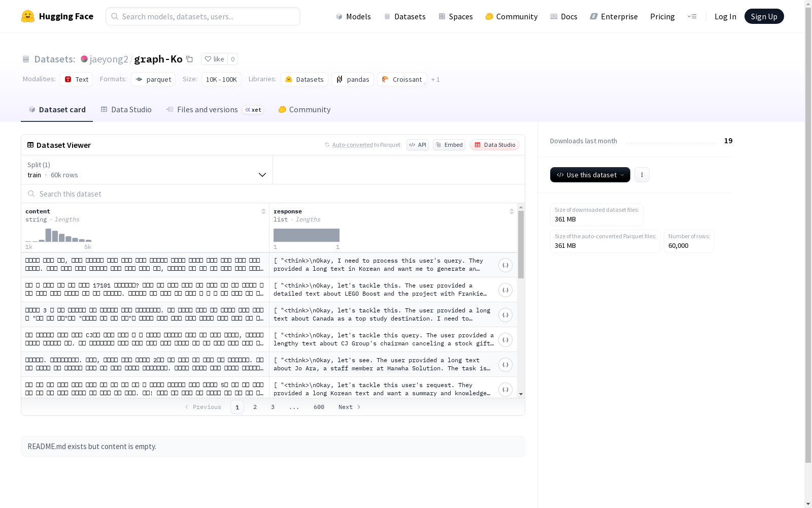Screen dimensions: 812x508
Task: Go to page 3 of the viewer
Action: (x=273, y=407)
